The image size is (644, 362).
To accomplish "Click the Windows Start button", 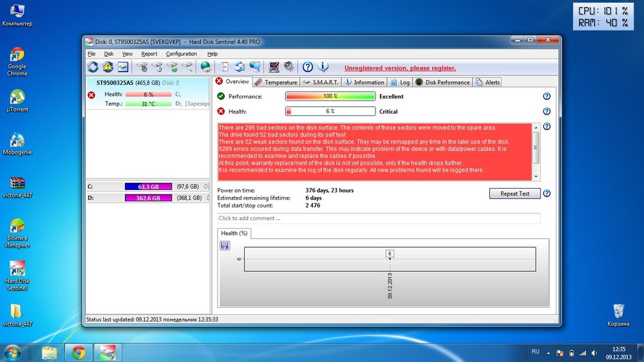I will point(12,352).
